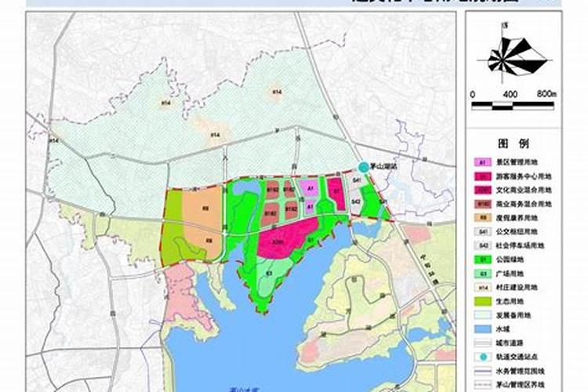Click the S41 bus hub parcel on the map
Viewport: 588px width, 392px height.
[357, 181]
